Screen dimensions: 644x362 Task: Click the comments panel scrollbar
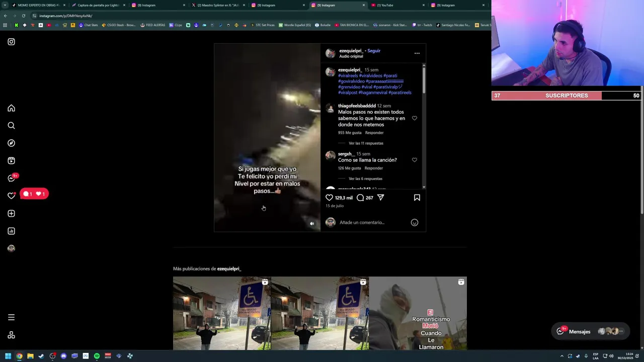(x=424, y=79)
